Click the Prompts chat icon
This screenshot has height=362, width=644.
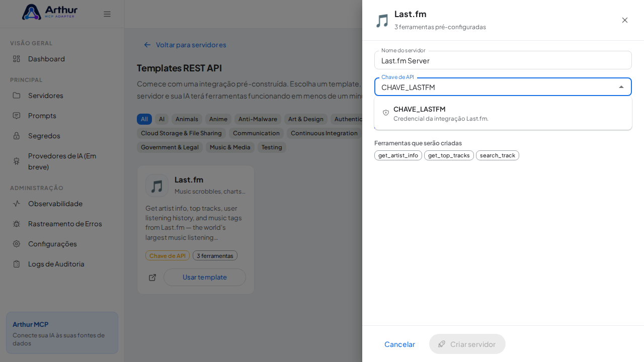pyautogui.click(x=17, y=116)
